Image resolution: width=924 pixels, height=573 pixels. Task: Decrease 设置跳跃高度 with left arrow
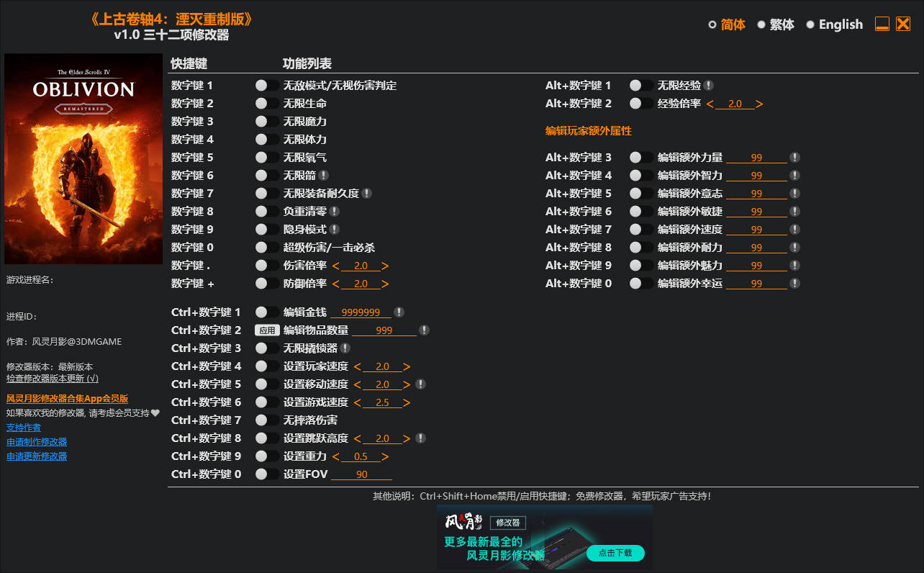[358, 438]
